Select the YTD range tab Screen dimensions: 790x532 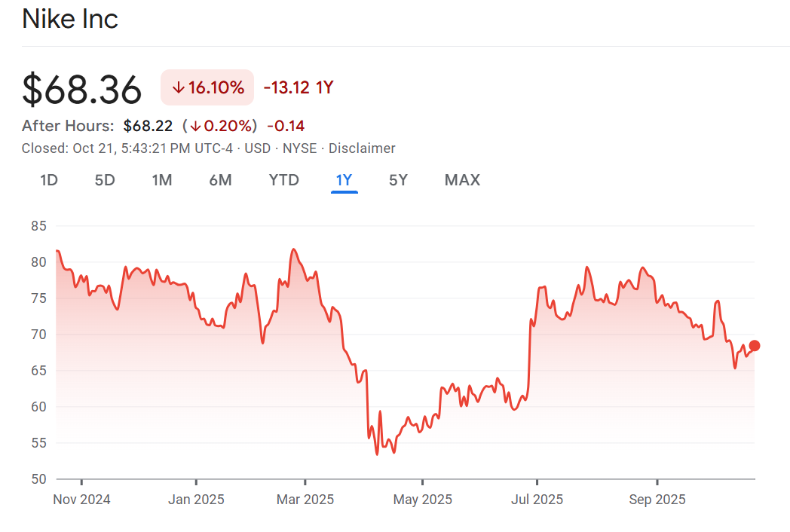point(284,180)
